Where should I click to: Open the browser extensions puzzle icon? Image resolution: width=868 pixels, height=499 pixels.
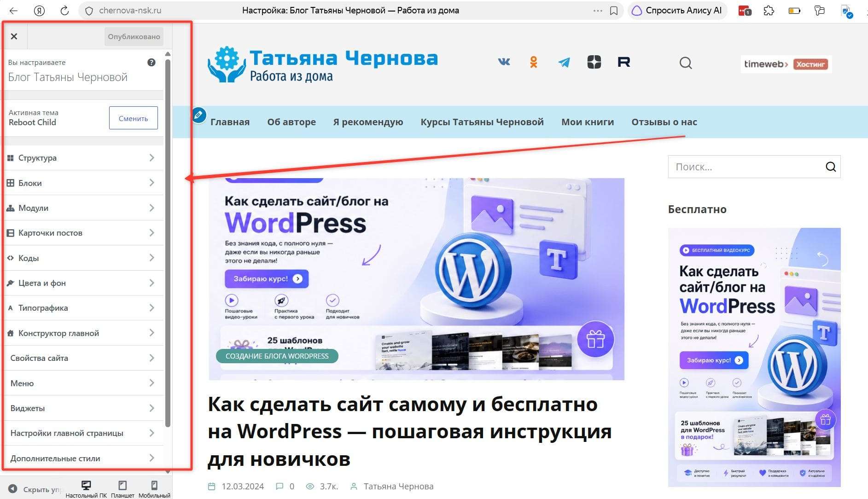(x=769, y=11)
